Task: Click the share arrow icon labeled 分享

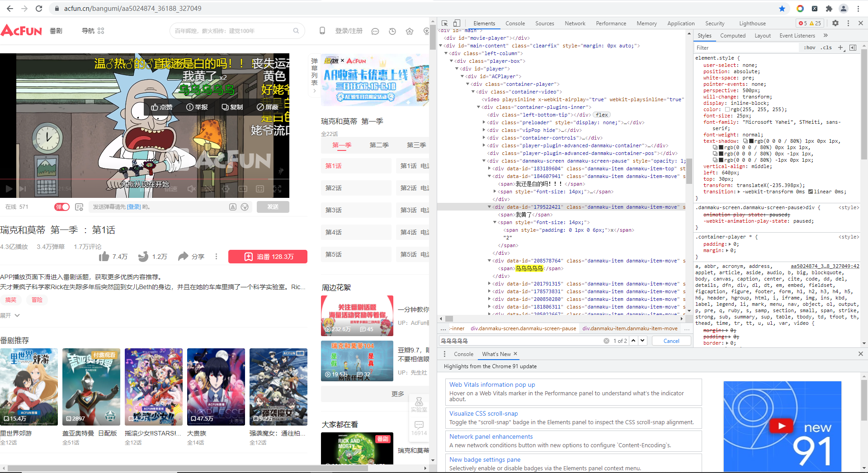Action: point(183,257)
